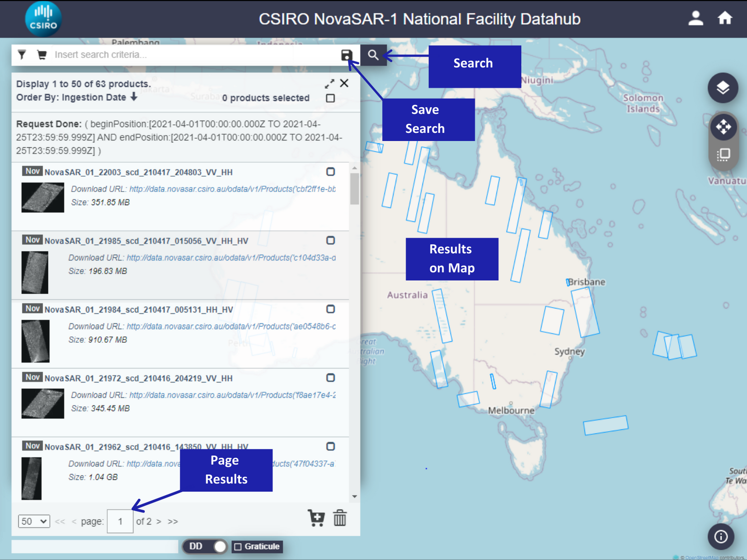Viewport: 747px width, 560px height.
Task: Jump to last results page
Action: 173,521
